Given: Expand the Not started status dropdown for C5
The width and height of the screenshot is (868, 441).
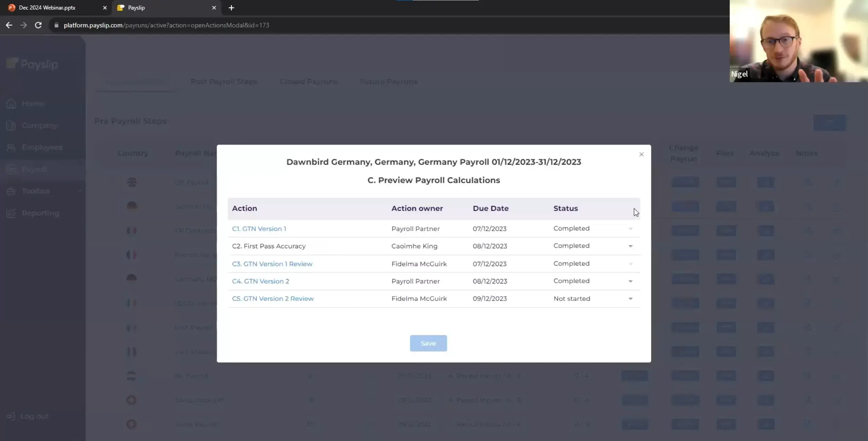Looking at the screenshot, I should [x=630, y=299].
